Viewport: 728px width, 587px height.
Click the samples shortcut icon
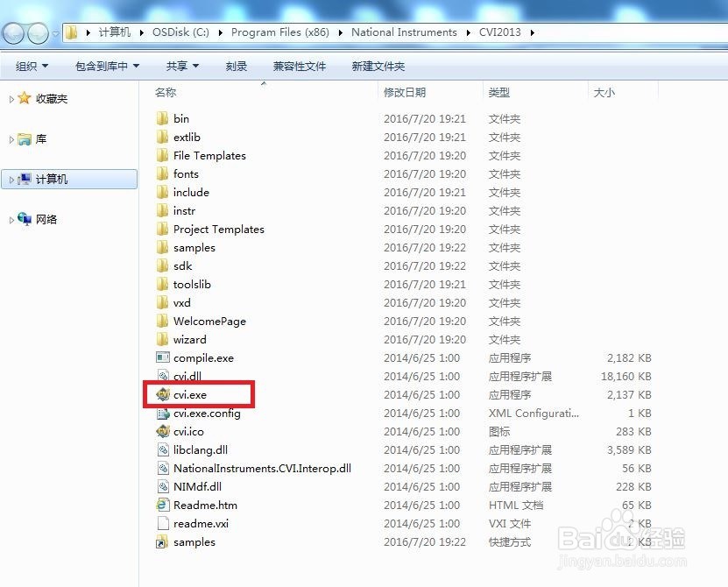pyautogui.click(x=162, y=542)
